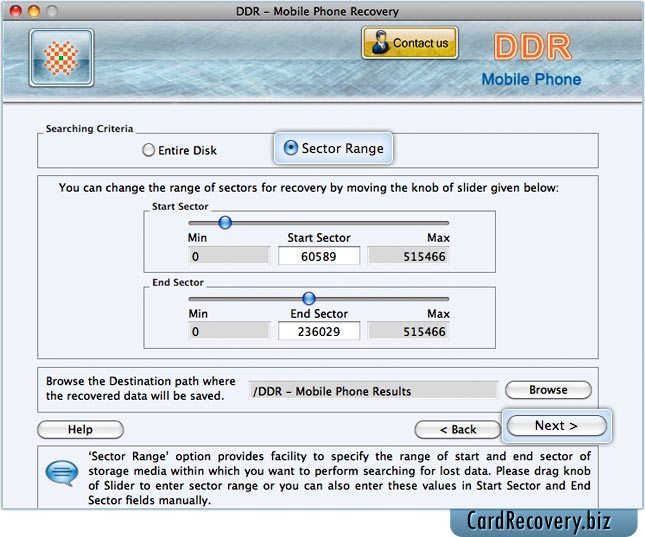Select the Entire Disk radio button
The height and width of the screenshot is (537, 645).
148,150
